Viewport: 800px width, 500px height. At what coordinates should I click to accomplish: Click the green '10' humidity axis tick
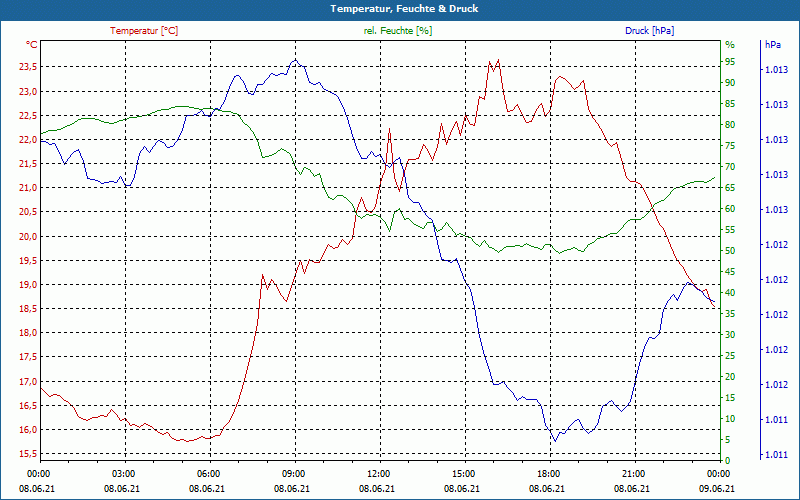tap(730, 419)
